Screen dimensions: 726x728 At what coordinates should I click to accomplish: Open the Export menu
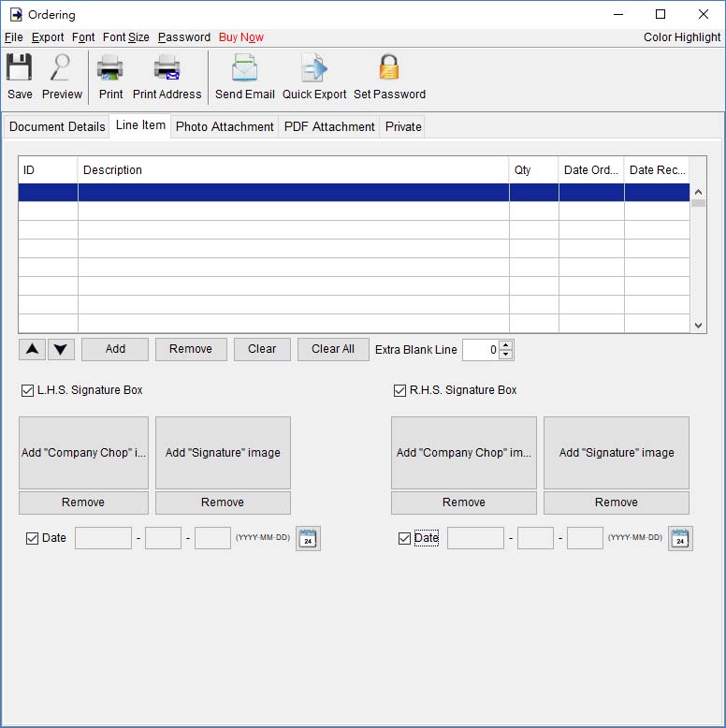(48, 37)
